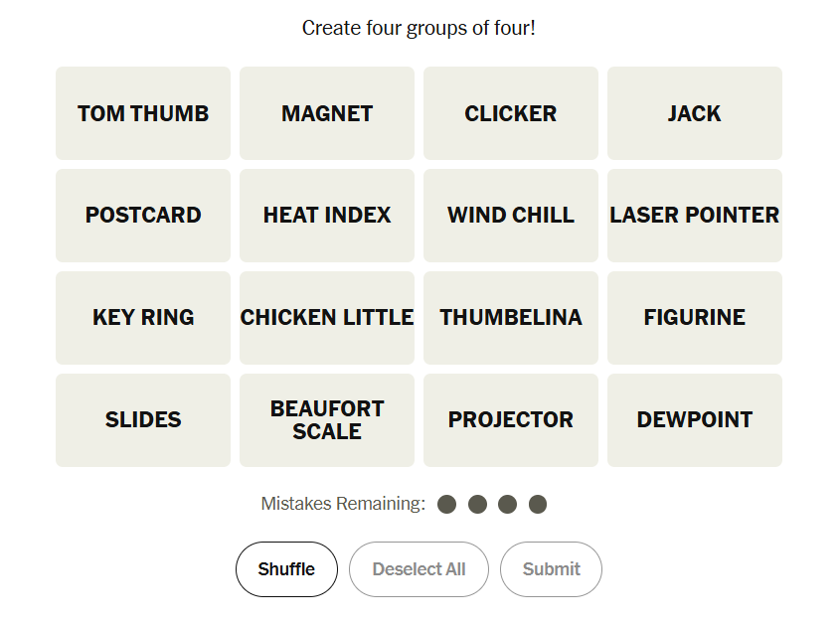Choose the THUMBELINA tile
Screen dimensions: 840x625
[x=511, y=318]
